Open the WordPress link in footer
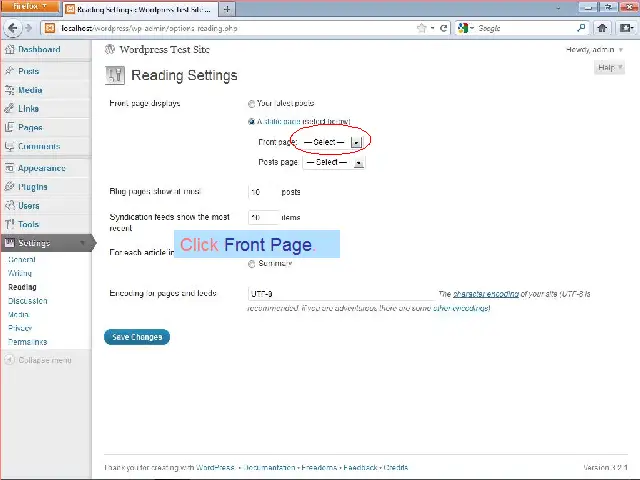The image size is (640, 480). (x=215, y=467)
